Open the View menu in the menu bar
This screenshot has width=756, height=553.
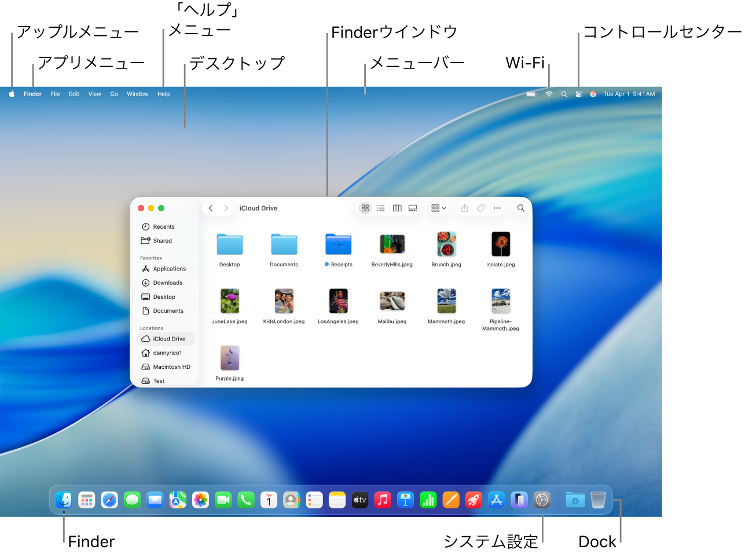tap(94, 93)
